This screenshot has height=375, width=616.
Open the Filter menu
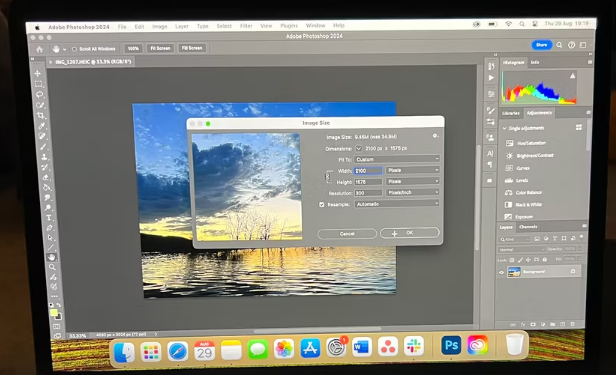tap(246, 26)
